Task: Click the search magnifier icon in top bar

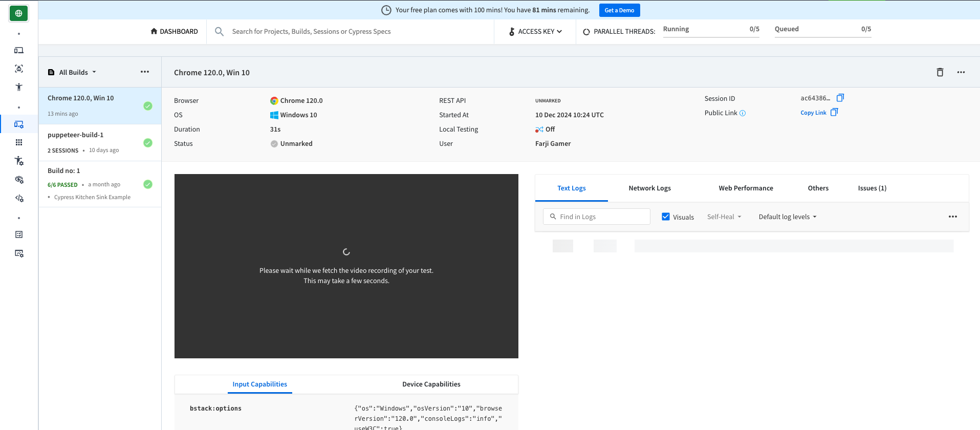Action: click(219, 31)
